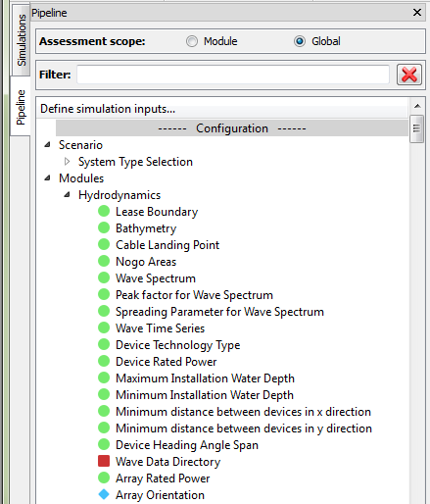This screenshot has width=430, height=504.
Task: Select the Nogo Areas item
Action: [x=146, y=262]
